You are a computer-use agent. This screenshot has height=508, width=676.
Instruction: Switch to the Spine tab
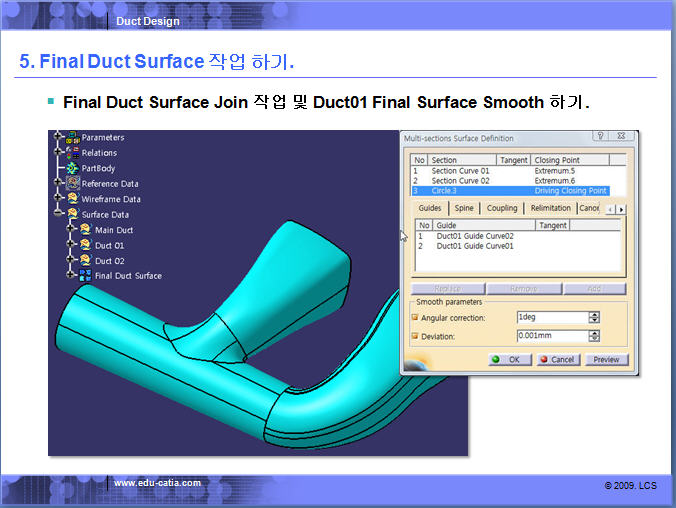coord(464,208)
